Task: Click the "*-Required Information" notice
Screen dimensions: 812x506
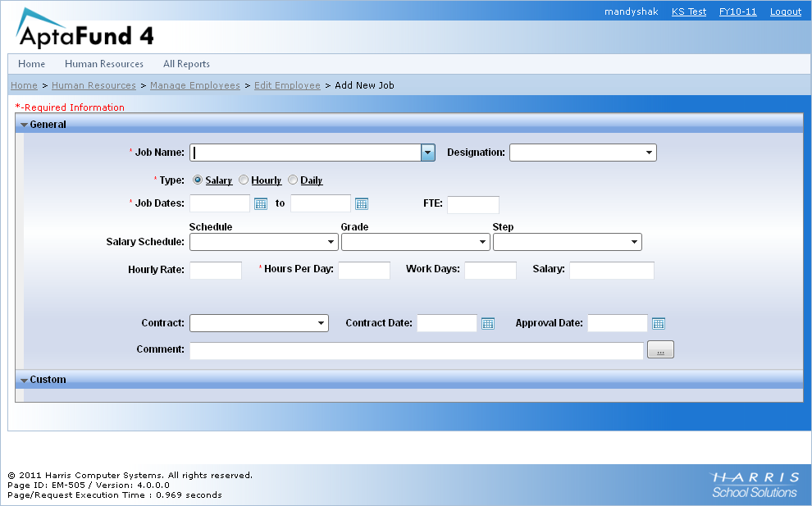Action: click(x=70, y=107)
